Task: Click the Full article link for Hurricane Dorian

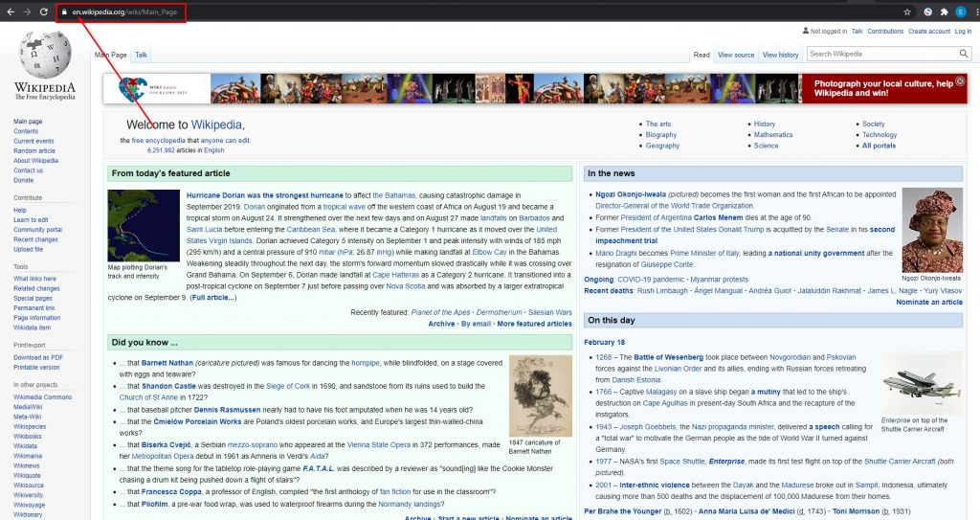Action: pyautogui.click(x=213, y=297)
